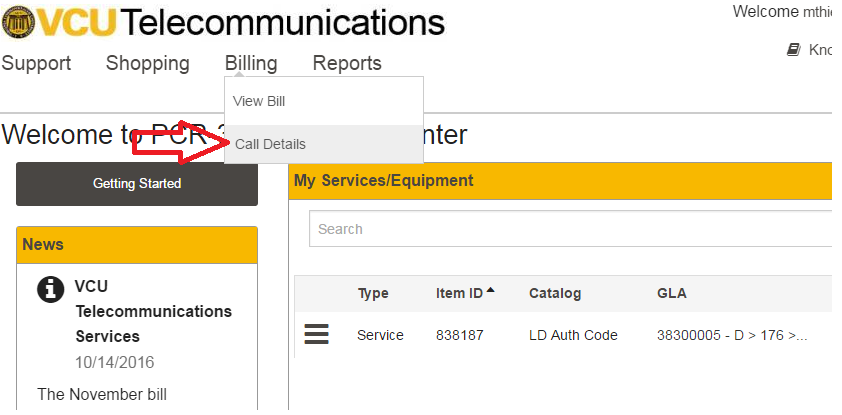Click the GLA column header

click(671, 293)
